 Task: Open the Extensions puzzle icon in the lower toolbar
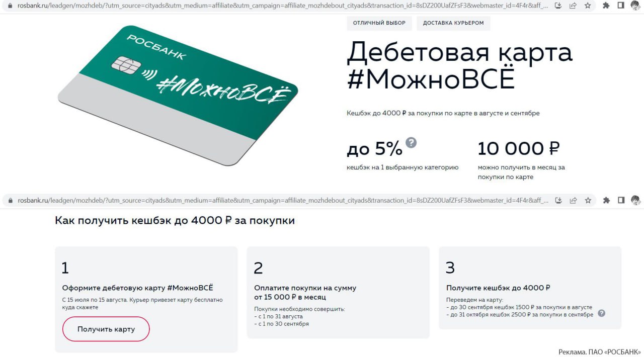click(606, 200)
